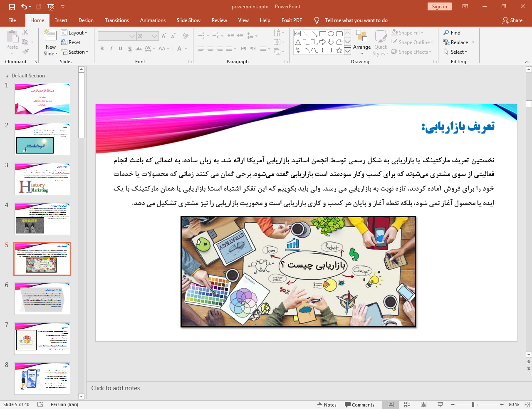Click the Share button
Viewport: 532px width, 409px height.
click(512, 20)
